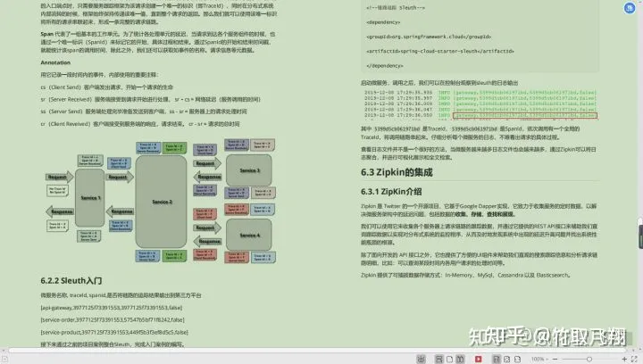Select single page view mode
The width and height of the screenshot is (643, 364).
pyautogui.click(x=449, y=359)
